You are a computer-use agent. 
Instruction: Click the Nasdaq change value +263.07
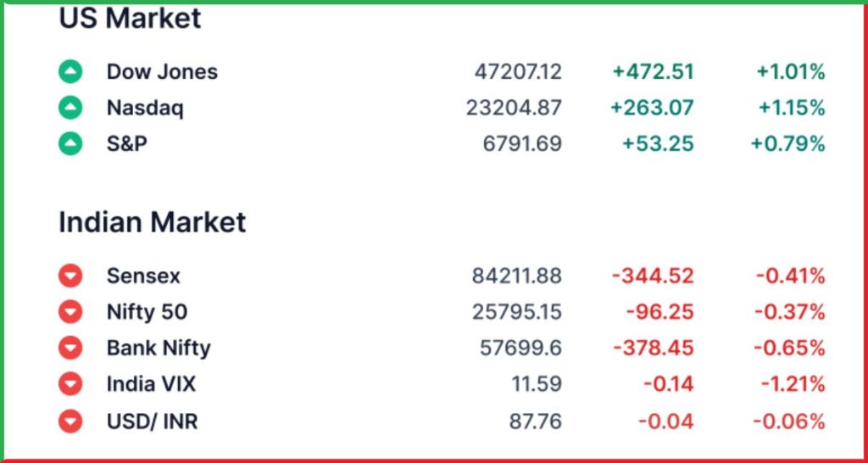click(652, 108)
